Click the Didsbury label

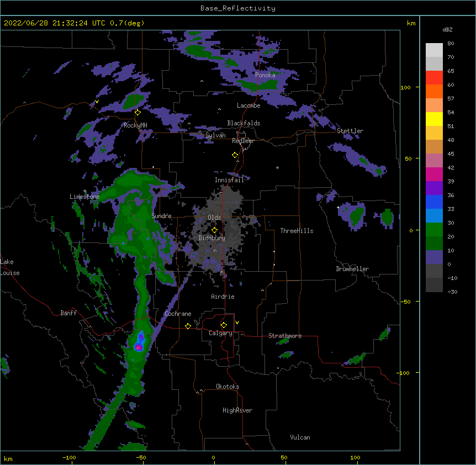tap(212, 238)
